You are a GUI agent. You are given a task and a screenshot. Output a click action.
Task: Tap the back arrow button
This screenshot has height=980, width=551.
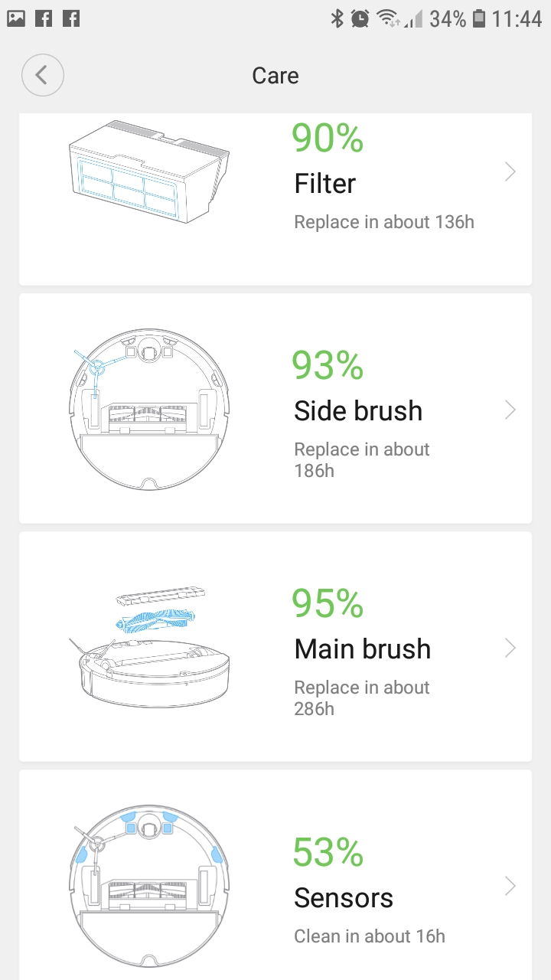point(43,75)
